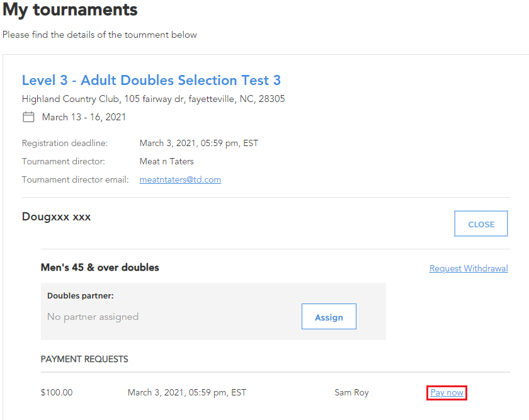Select the $100.00 payment amount

click(57, 392)
